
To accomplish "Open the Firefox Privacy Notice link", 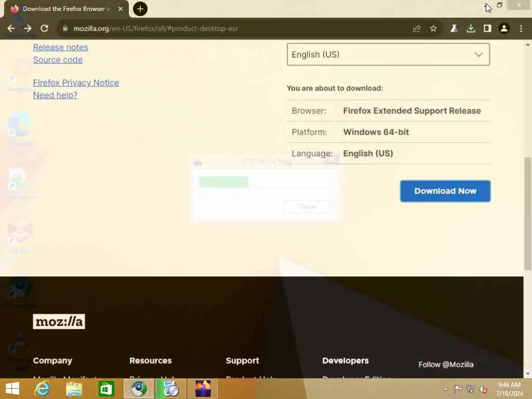I will (76, 83).
